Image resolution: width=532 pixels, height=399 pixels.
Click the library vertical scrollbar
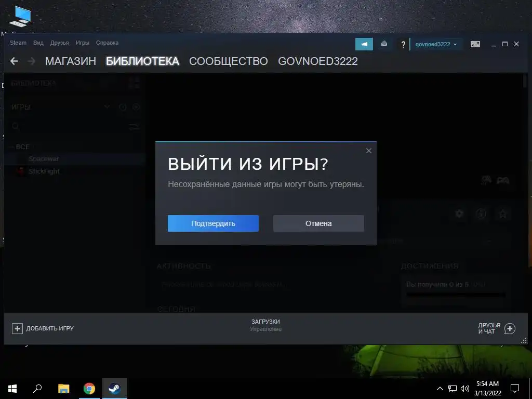(x=525, y=82)
